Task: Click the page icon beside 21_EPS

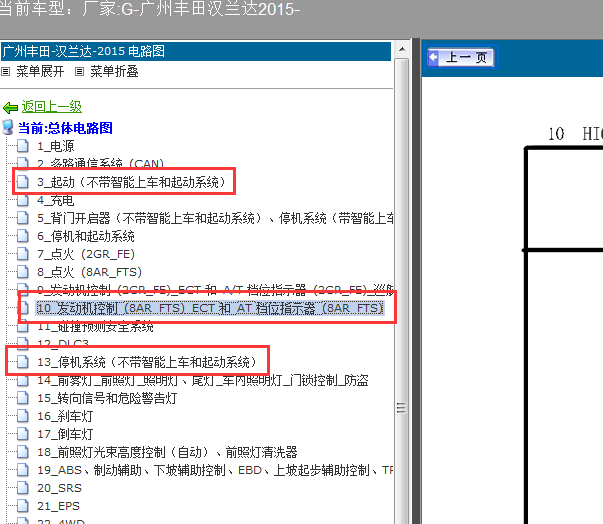Action: pyautogui.click(x=23, y=506)
